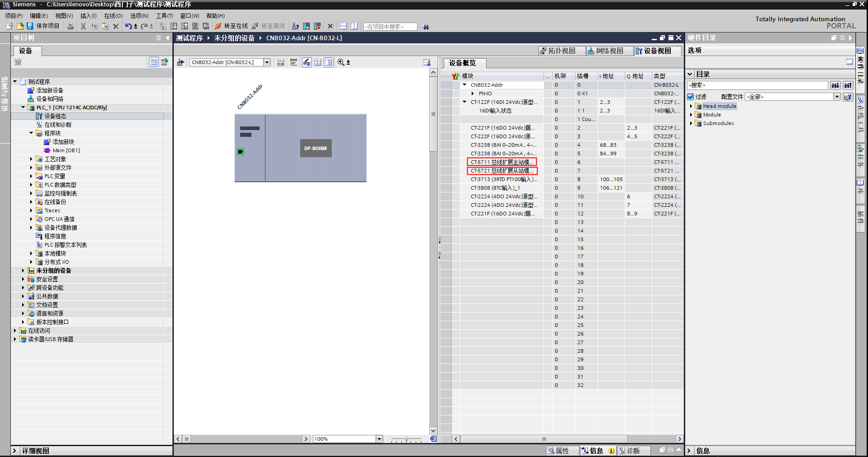Viewport: 868px width, 457px height.
Task: Split editor space horizontally icon
Action: click(343, 26)
